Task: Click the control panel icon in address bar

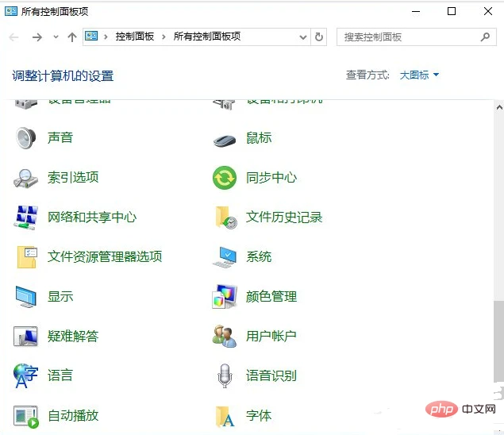Action: [x=91, y=36]
